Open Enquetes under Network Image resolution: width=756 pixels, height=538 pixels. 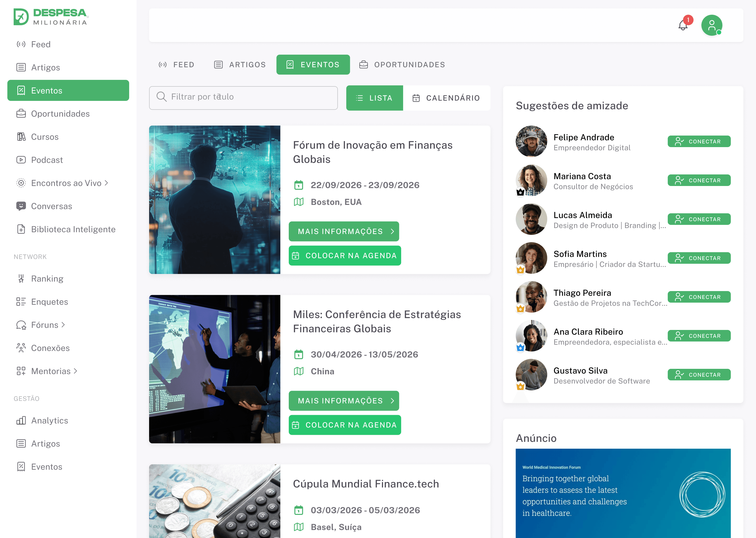[68, 302]
